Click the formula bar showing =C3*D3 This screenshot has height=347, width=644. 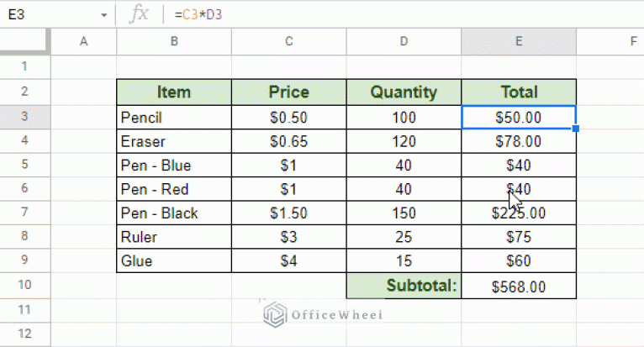[x=403, y=14]
